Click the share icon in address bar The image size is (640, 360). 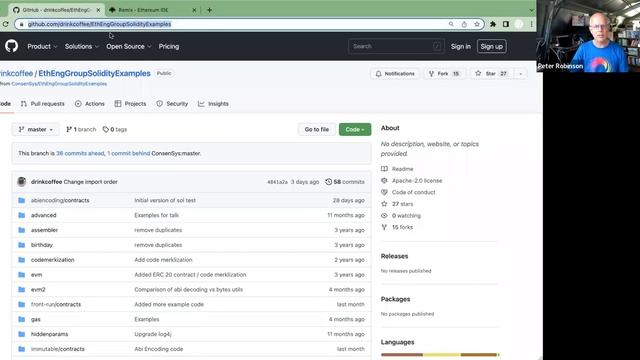coord(464,24)
